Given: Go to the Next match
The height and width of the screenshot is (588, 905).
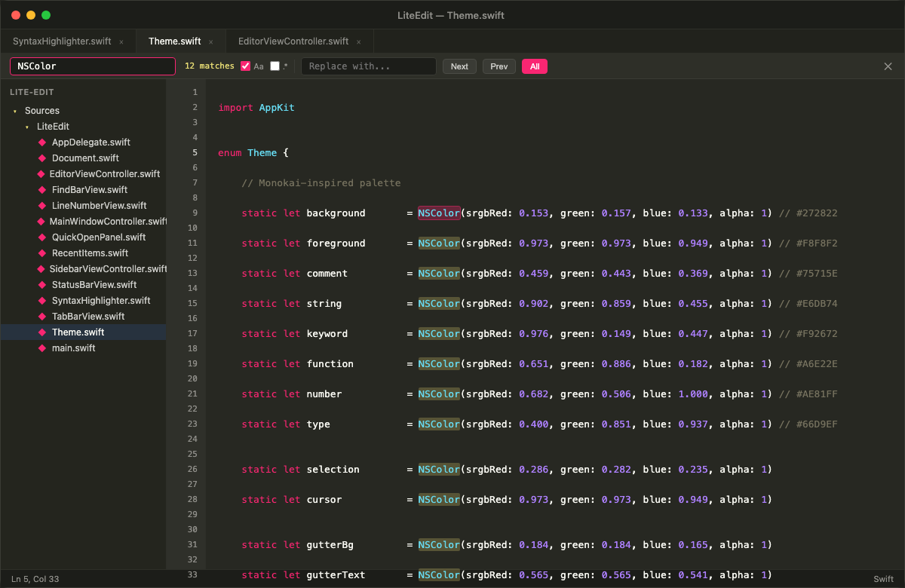Looking at the screenshot, I should click(x=459, y=66).
